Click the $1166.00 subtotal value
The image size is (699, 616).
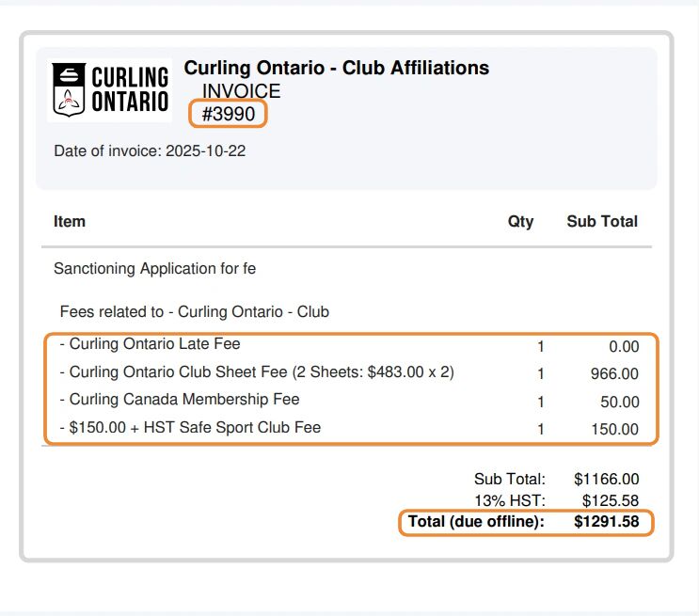click(607, 480)
